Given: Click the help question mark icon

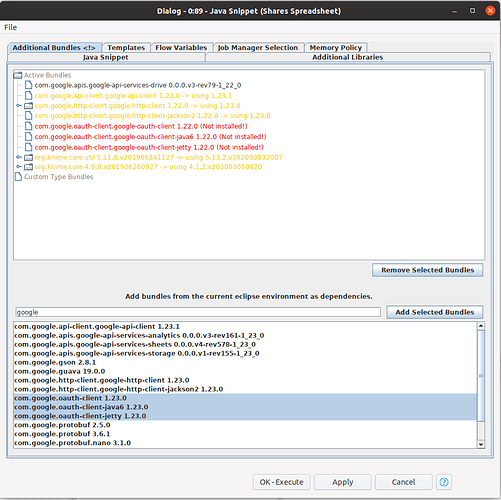Looking at the screenshot, I should (x=444, y=482).
